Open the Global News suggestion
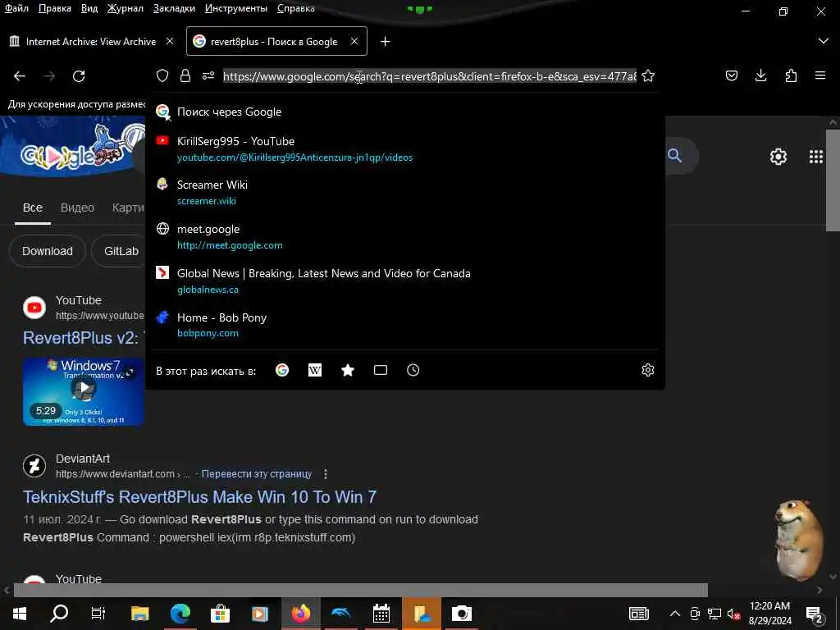This screenshot has height=630, width=840. tap(405, 281)
